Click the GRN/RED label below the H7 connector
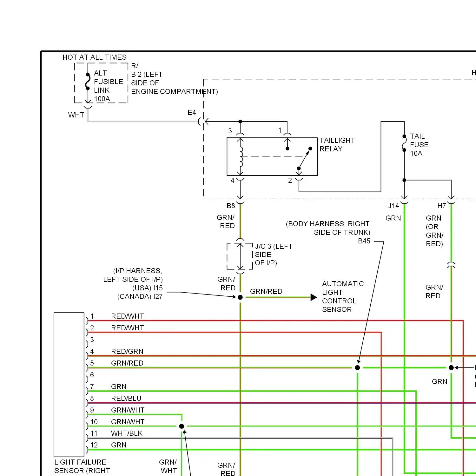This screenshot has height=476, width=476. point(434,292)
